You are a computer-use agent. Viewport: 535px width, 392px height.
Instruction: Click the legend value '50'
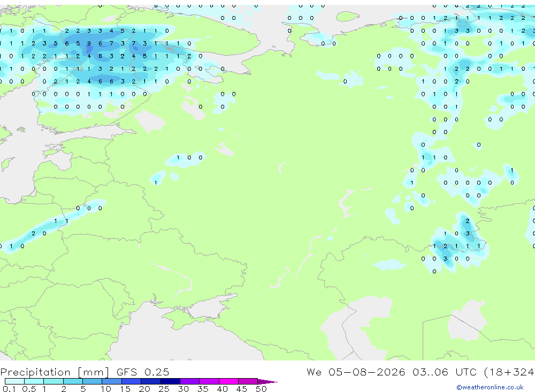tap(261, 389)
